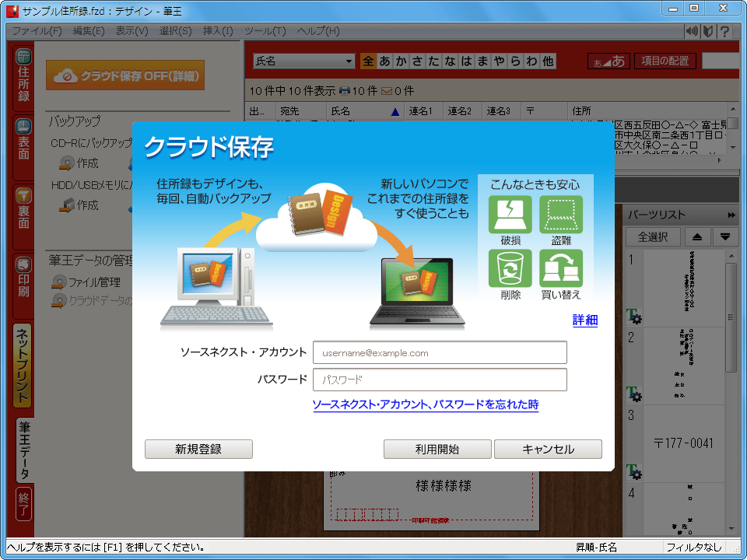Filter addresses by ま row

click(482, 61)
